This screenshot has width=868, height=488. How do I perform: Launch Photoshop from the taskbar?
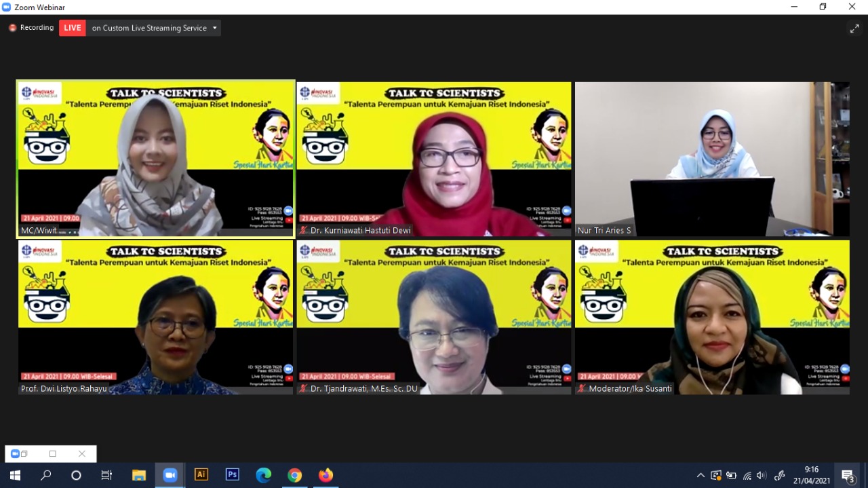coord(232,475)
